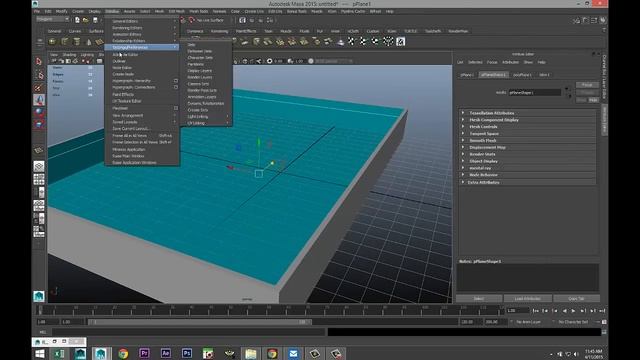Click the Load Attributes button
The width and height of the screenshot is (640, 360).
(x=527, y=299)
